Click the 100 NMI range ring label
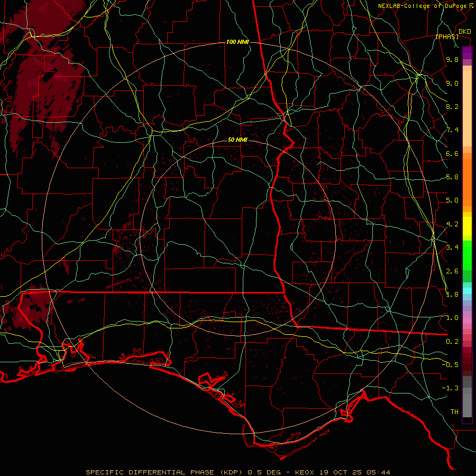 (x=237, y=42)
